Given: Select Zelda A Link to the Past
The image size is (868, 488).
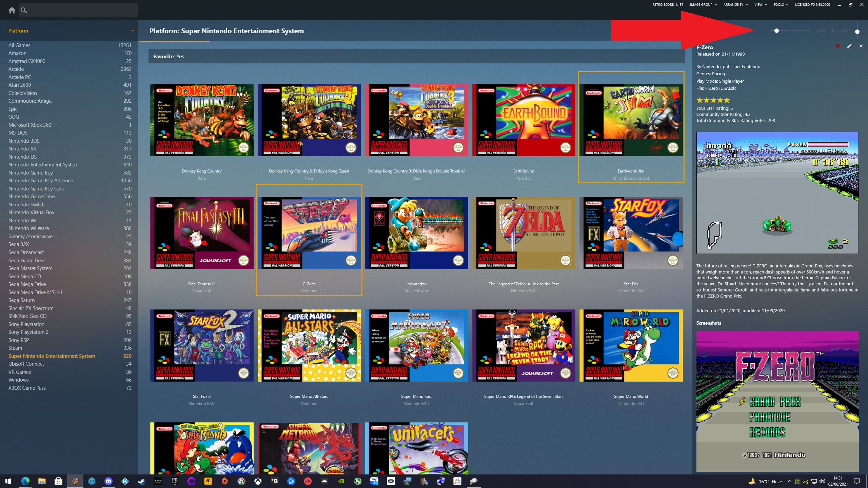Looking at the screenshot, I should click(524, 233).
